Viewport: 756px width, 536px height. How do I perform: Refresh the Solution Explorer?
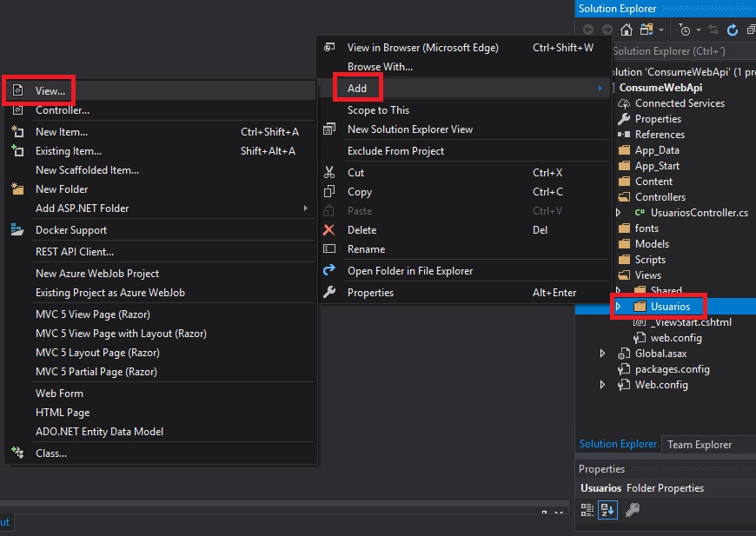click(x=731, y=30)
